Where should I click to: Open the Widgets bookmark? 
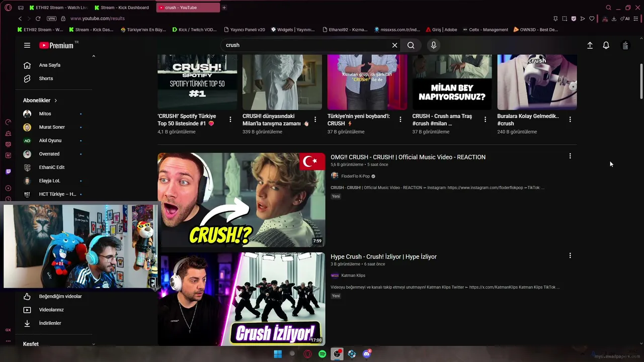[x=293, y=30]
